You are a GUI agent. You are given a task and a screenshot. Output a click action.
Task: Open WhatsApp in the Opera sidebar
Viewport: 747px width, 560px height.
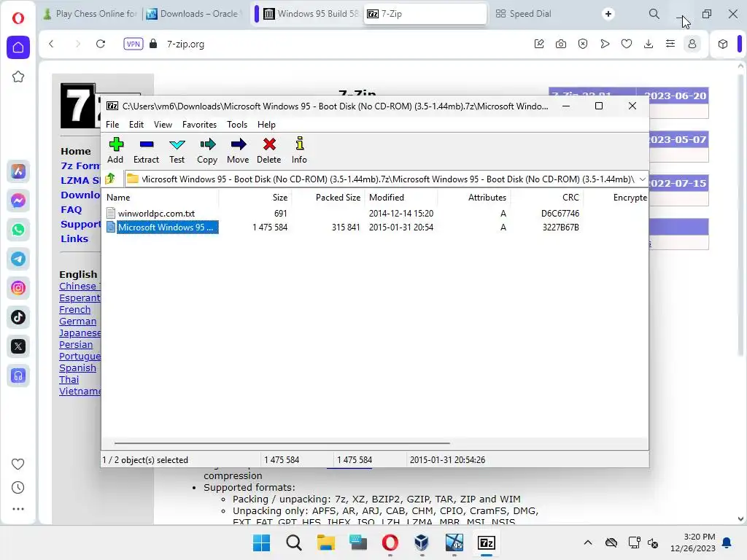pos(18,230)
